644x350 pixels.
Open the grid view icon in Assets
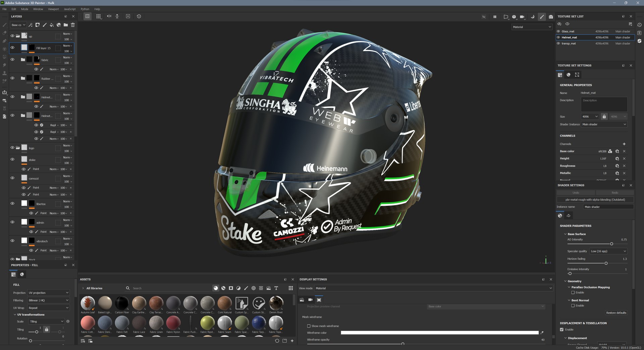[291, 288]
